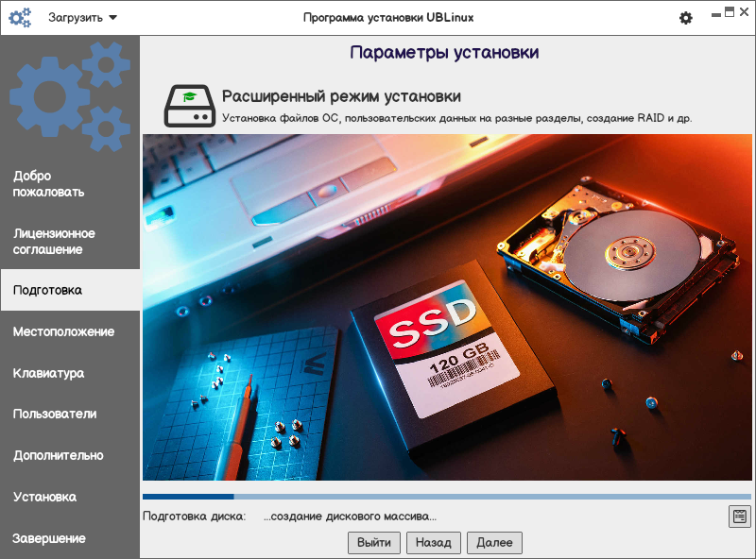Click the disk drive advanced mode icon

coord(190,106)
